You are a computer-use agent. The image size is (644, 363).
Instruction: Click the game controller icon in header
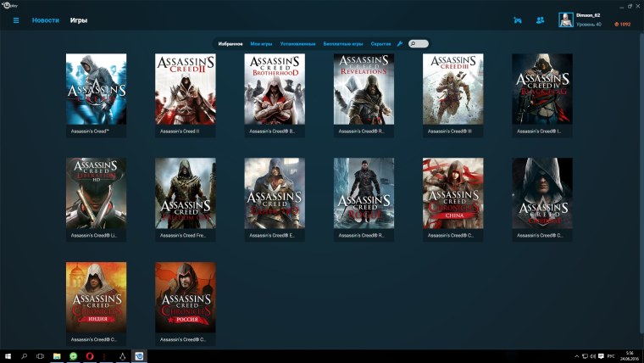518,20
